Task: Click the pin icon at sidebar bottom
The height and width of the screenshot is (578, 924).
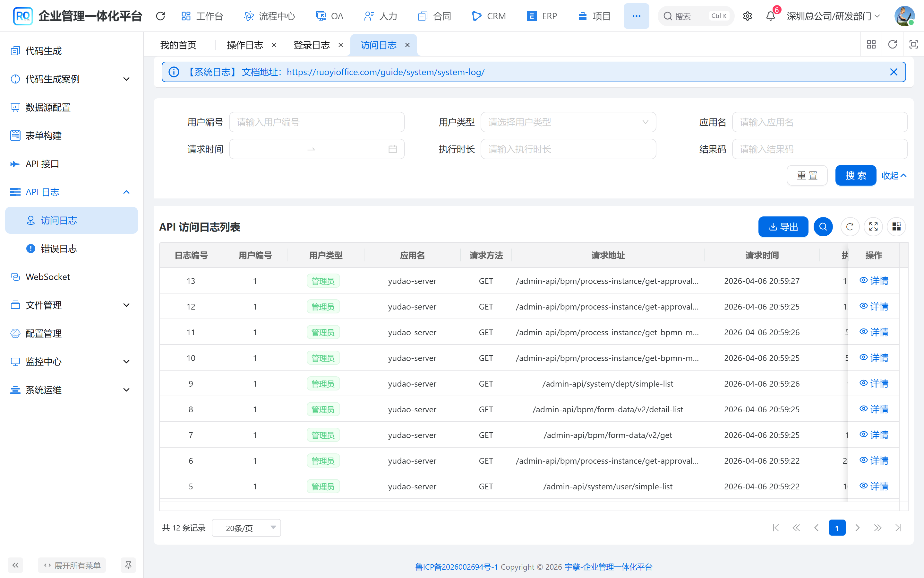Action: click(x=128, y=565)
